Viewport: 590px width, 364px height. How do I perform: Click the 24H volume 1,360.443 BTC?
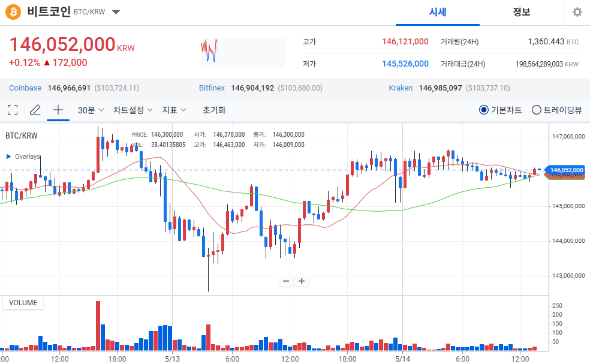coord(553,42)
